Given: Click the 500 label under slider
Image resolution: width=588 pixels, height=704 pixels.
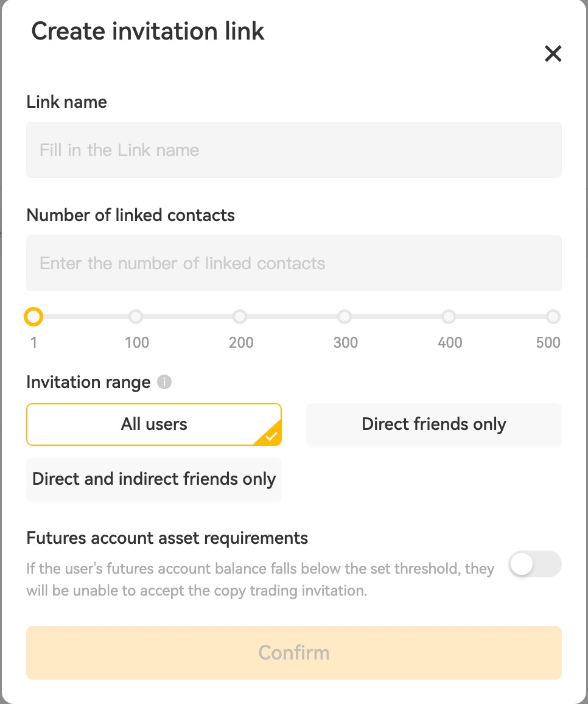Looking at the screenshot, I should [x=548, y=342].
